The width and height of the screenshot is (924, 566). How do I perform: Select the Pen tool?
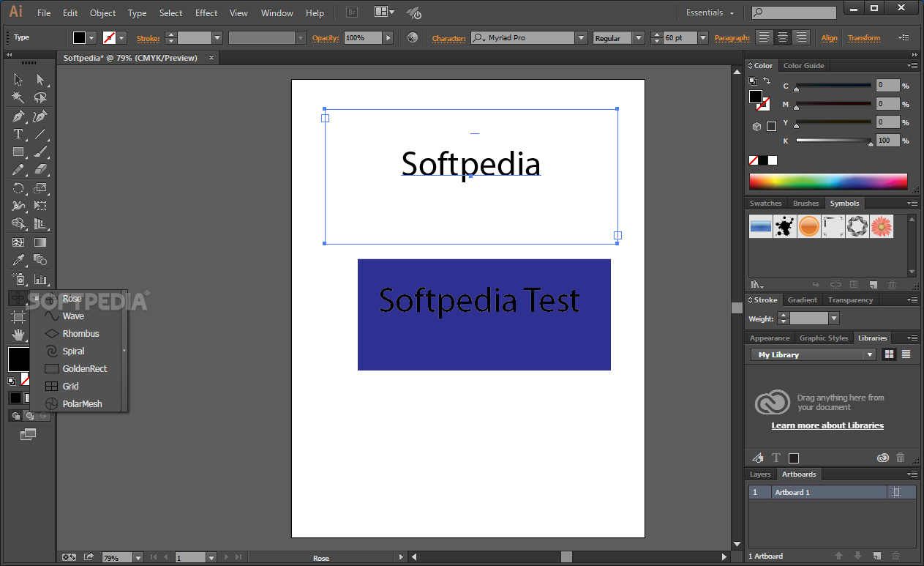[18, 116]
